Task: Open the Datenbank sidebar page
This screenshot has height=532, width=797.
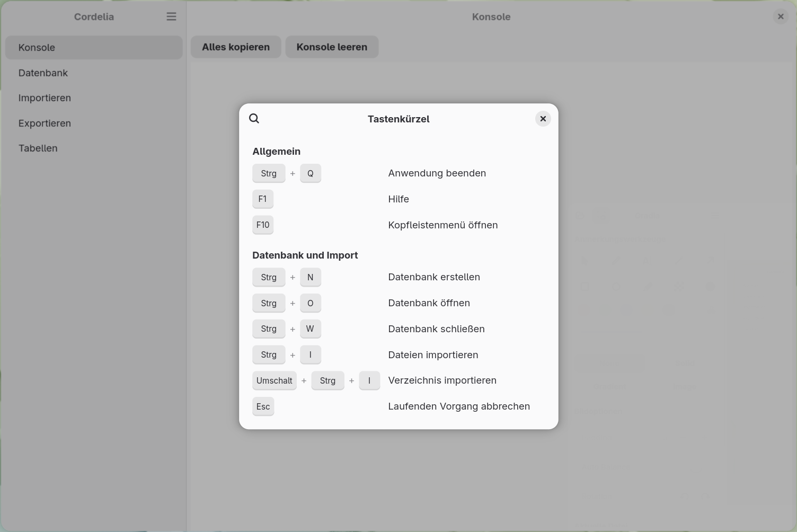Action: click(94, 73)
